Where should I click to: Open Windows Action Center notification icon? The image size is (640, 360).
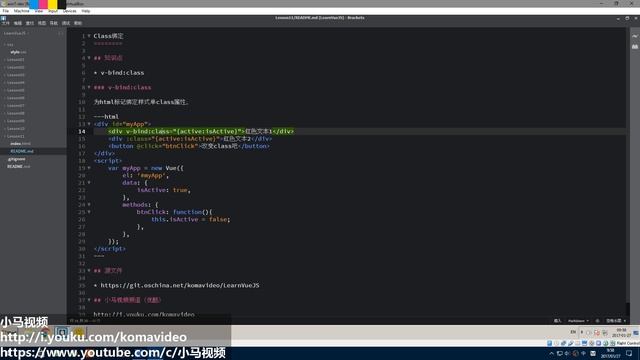click(x=629, y=353)
